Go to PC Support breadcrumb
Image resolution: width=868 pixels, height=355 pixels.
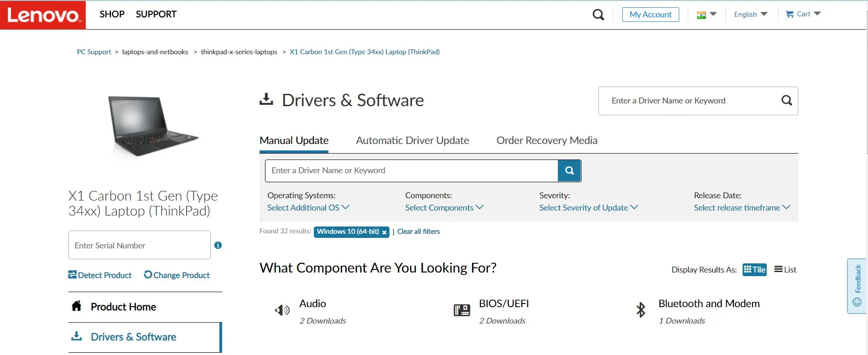(94, 52)
